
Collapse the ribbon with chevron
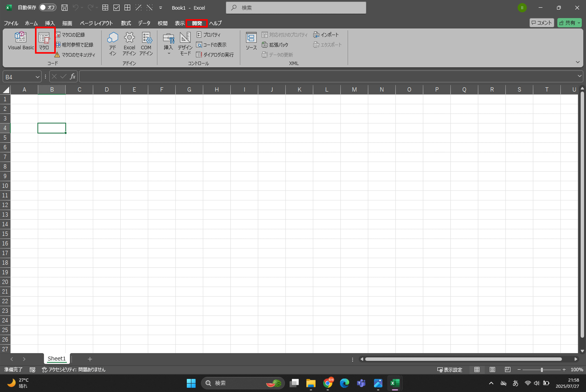(578, 62)
